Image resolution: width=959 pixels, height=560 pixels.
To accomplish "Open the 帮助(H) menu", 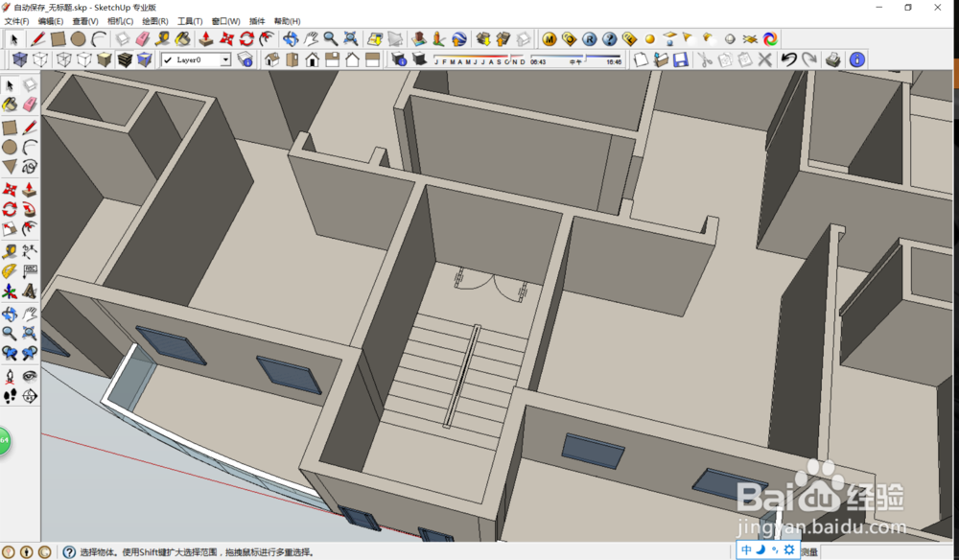I will tap(287, 21).
